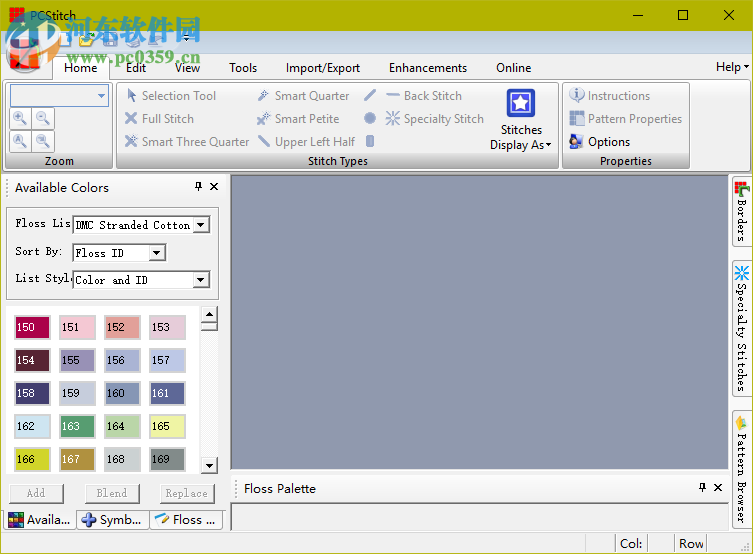The width and height of the screenshot is (753, 554).
Task: Select floss color 169
Action: coord(167,459)
